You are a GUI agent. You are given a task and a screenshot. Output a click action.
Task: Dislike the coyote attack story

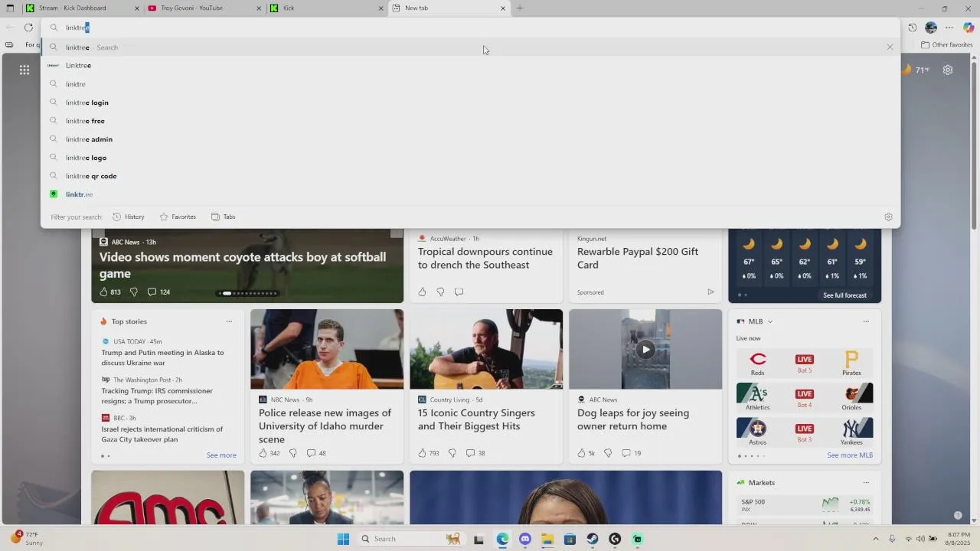pyautogui.click(x=133, y=292)
